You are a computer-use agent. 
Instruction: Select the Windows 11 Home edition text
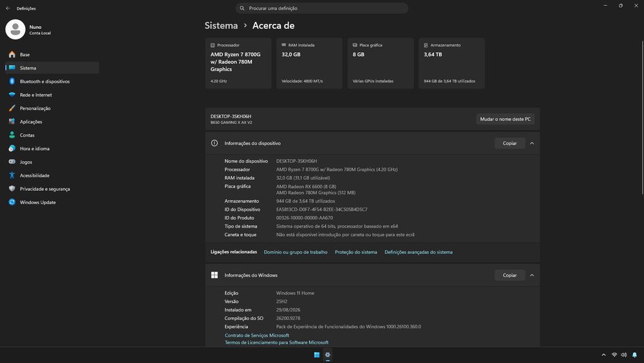(295, 293)
